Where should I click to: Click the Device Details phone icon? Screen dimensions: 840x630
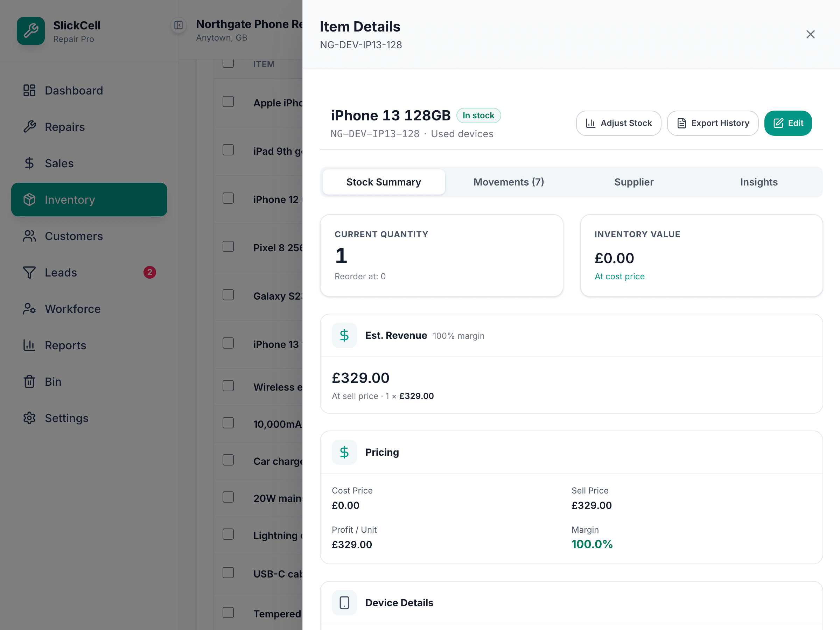pos(344,603)
